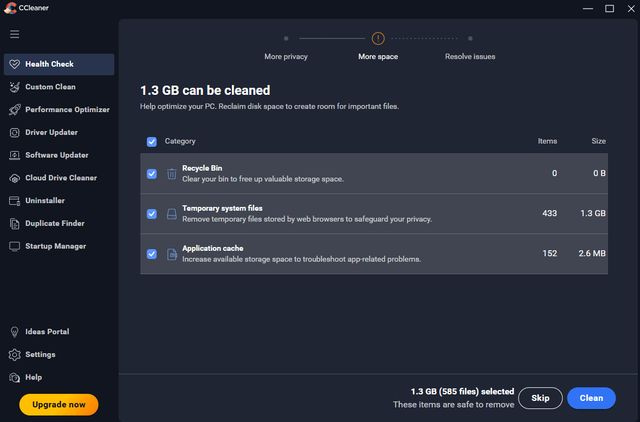Viewport: 640px width, 422px height.
Task: Open Settings gear icon in sidebar
Action: coord(14,355)
